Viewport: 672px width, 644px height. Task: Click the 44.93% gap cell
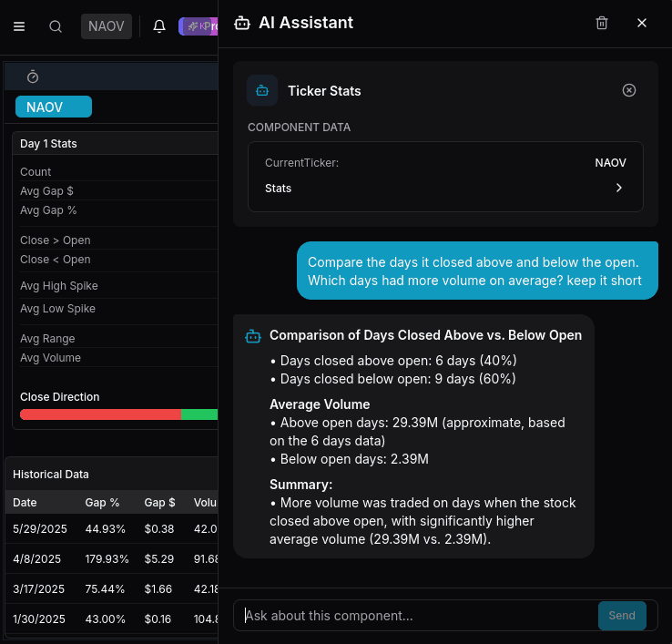[x=105, y=529]
